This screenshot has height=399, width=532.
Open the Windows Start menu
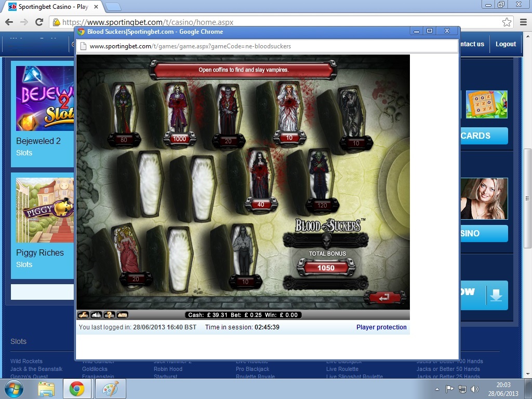14,389
